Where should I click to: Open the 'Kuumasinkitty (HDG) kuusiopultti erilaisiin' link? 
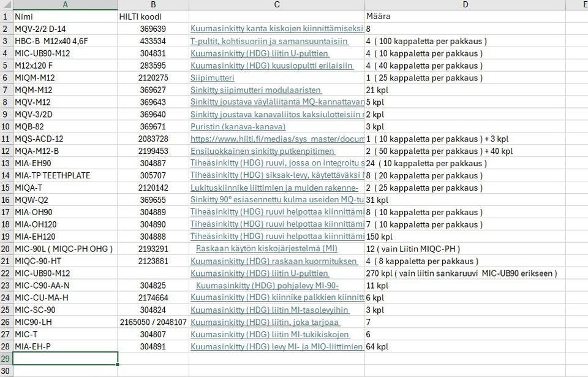pos(271,66)
